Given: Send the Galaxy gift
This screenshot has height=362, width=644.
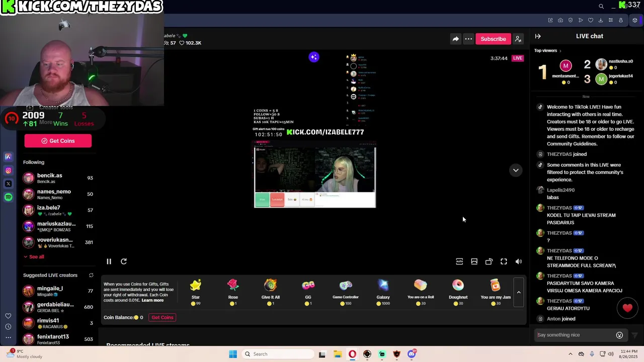Looking at the screenshot, I should click(383, 293).
